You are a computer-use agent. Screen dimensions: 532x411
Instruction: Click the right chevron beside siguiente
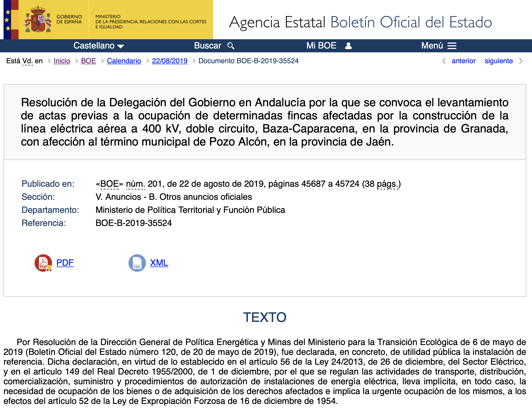(x=521, y=61)
